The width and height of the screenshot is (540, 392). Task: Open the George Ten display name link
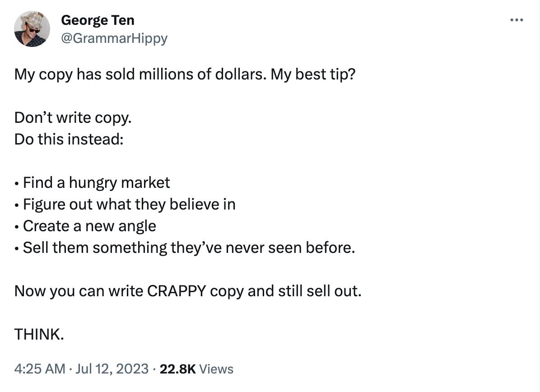(x=97, y=20)
